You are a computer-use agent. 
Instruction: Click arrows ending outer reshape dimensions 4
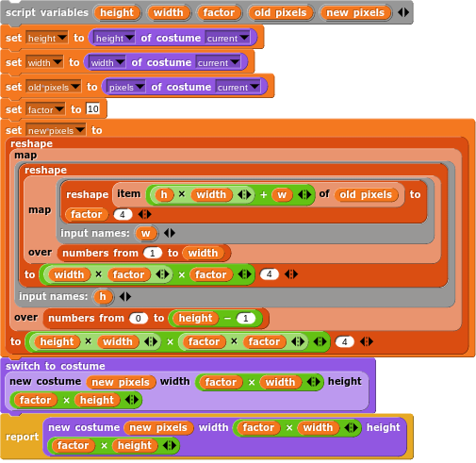[x=367, y=341]
